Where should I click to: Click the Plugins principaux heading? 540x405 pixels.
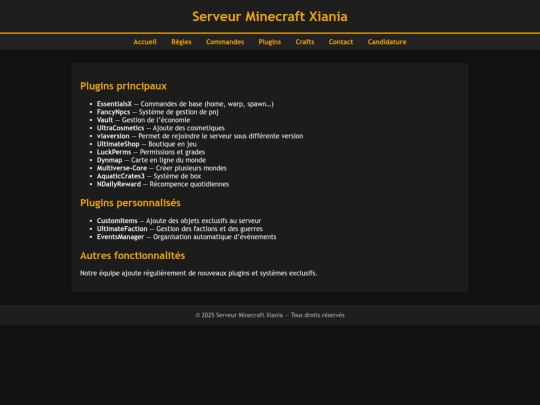coord(123,86)
